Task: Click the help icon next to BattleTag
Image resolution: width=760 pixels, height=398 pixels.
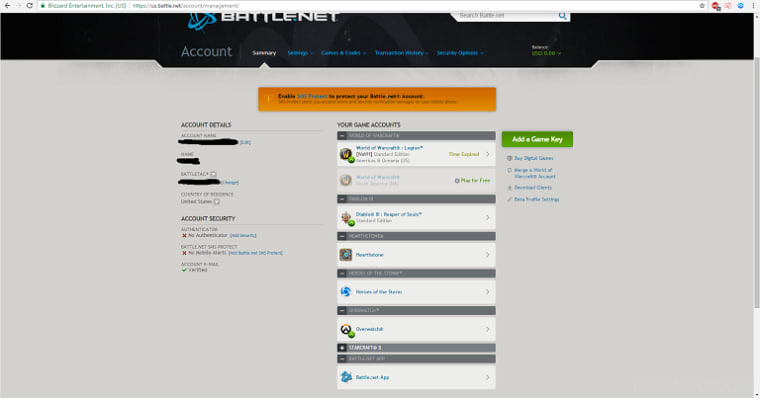Action: pyautogui.click(x=213, y=174)
